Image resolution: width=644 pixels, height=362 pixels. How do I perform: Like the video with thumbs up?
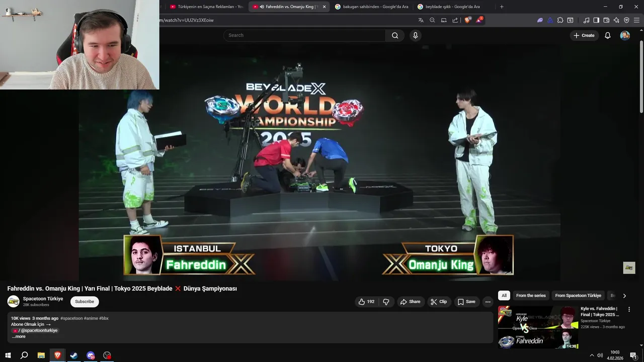(x=366, y=302)
